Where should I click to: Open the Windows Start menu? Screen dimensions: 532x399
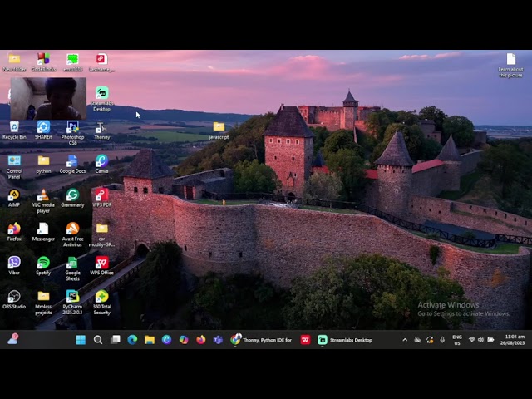point(81,340)
